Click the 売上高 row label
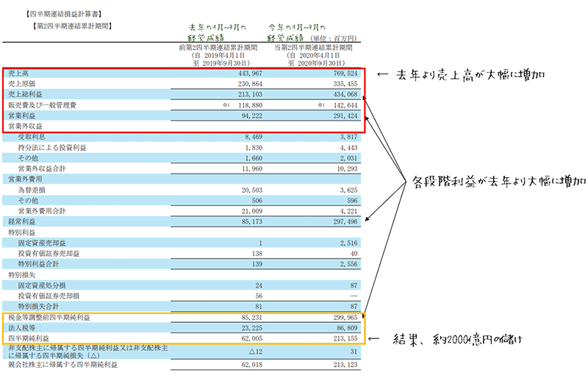The width and height of the screenshot is (588, 378). point(18,74)
